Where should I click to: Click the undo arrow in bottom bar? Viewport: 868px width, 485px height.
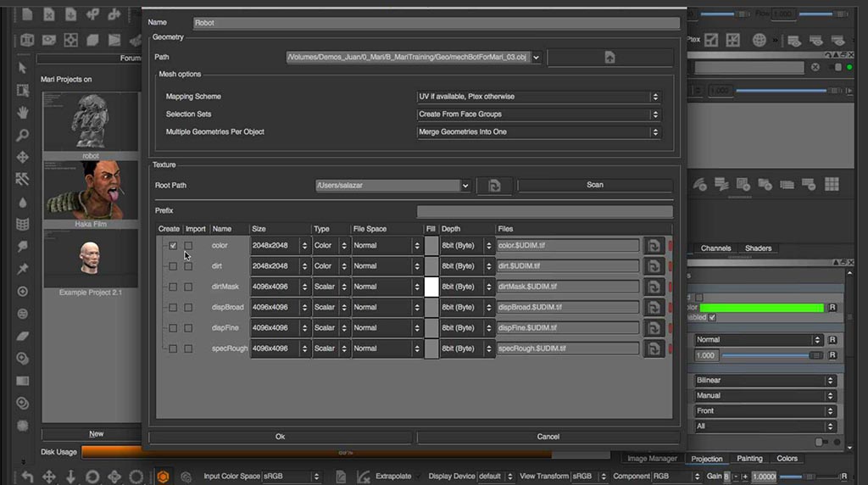tap(27, 477)
